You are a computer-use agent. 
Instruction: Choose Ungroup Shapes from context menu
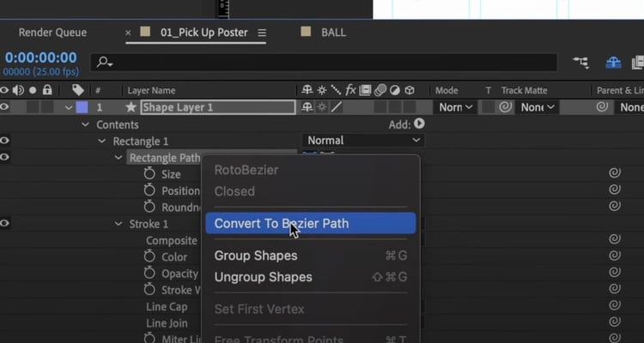coord(311,277)
